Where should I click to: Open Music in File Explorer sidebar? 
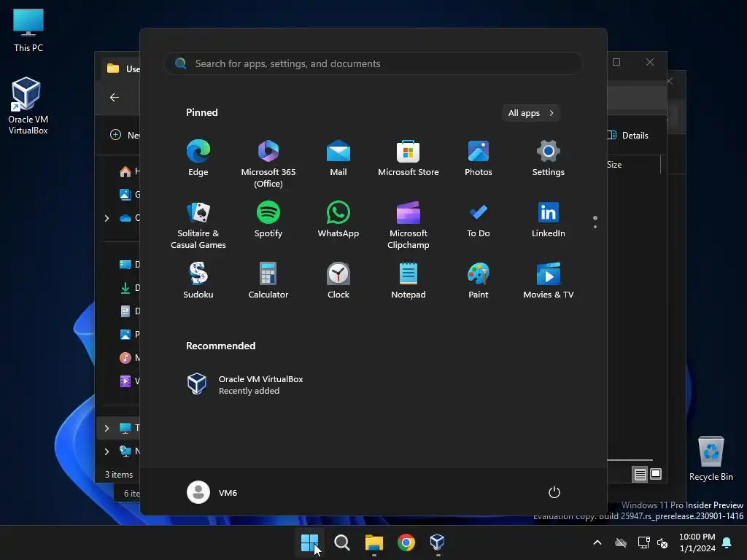point(128,358)
